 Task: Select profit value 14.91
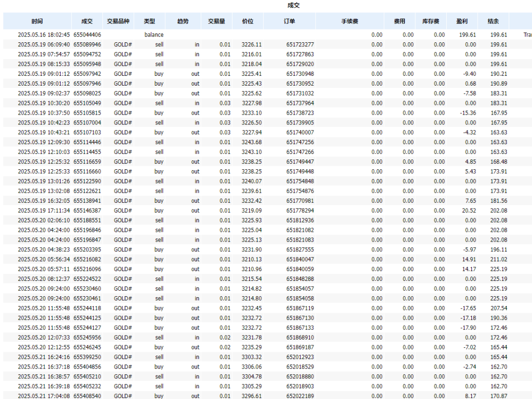469,259
